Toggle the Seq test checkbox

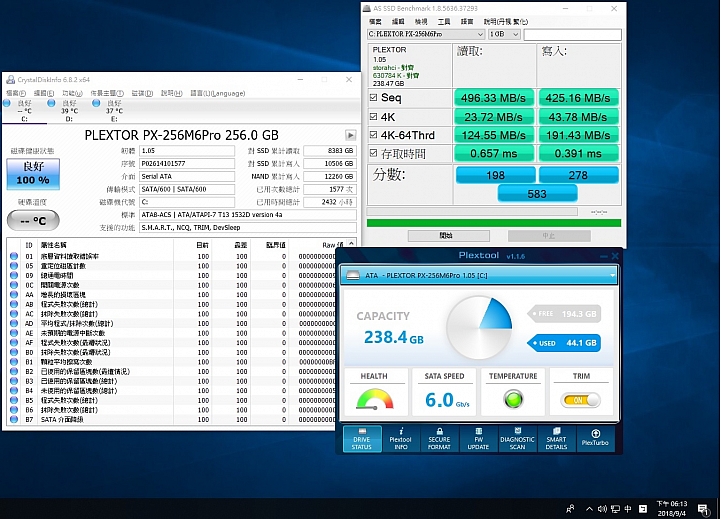click(x=373, y=97)
